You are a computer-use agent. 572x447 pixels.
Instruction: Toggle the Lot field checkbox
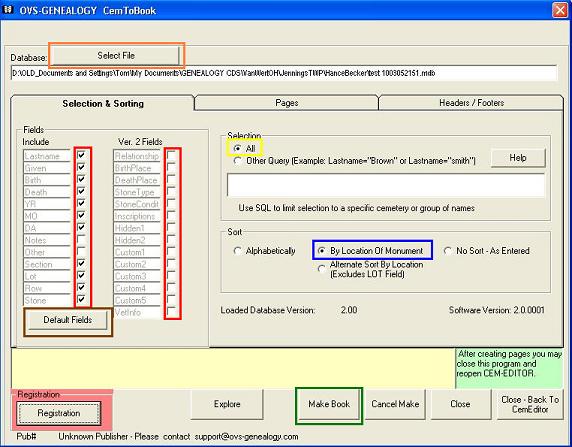pyautogui.click(x=81, y=275)
